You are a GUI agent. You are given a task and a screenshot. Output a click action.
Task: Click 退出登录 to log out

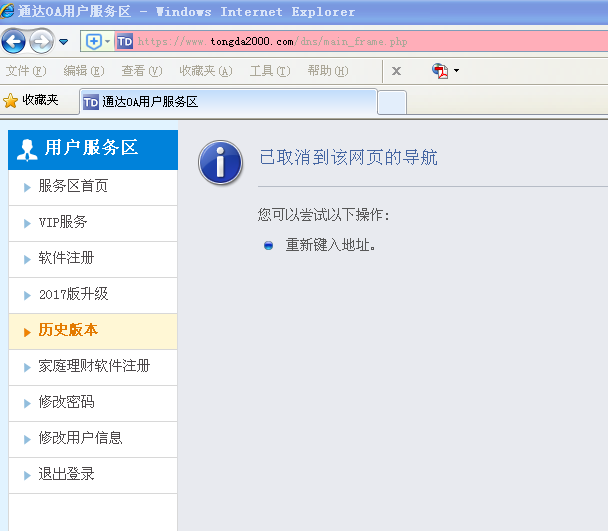66,474
